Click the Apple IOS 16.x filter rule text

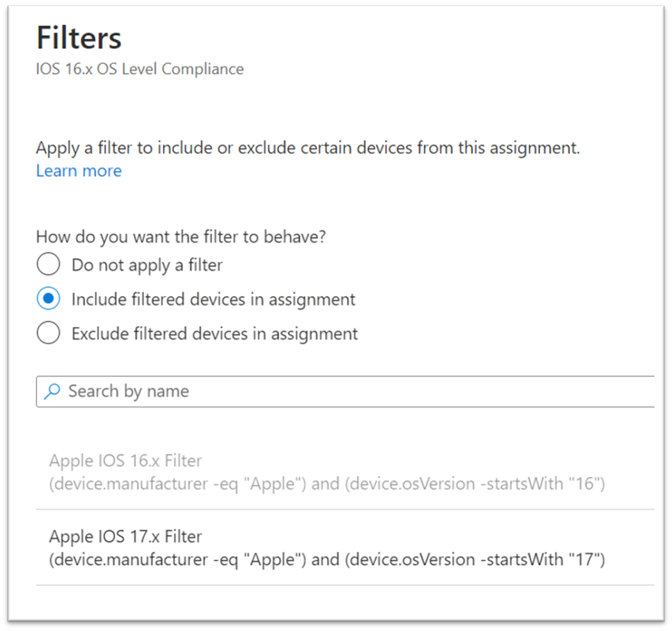[326, 483]
